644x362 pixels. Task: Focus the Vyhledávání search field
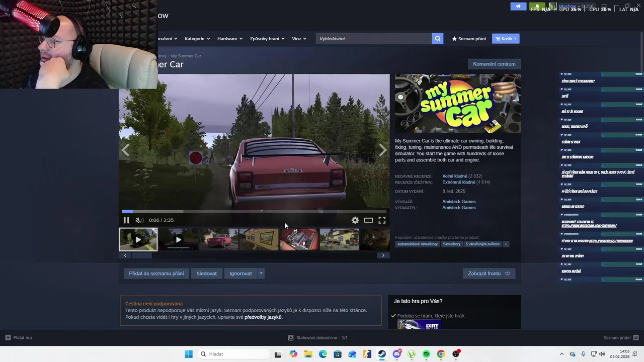(374, 39)
